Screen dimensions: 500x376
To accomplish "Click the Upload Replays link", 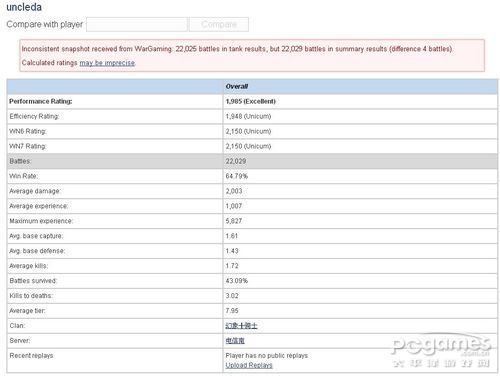I will [x=249, y=365].
